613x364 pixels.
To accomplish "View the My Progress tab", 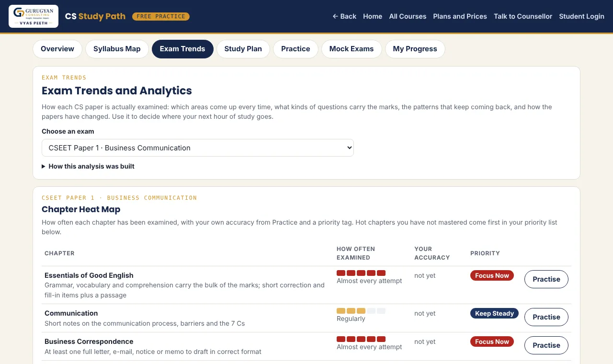I will coord(415,49).
